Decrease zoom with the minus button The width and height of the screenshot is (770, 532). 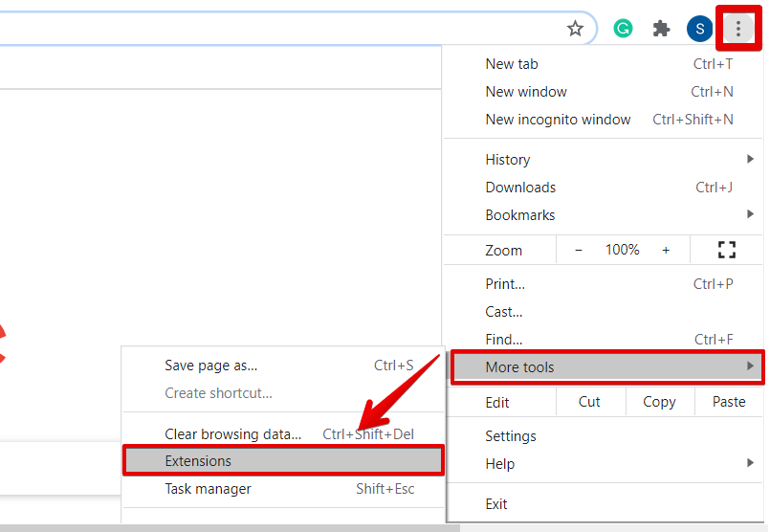tap(579, 250)
